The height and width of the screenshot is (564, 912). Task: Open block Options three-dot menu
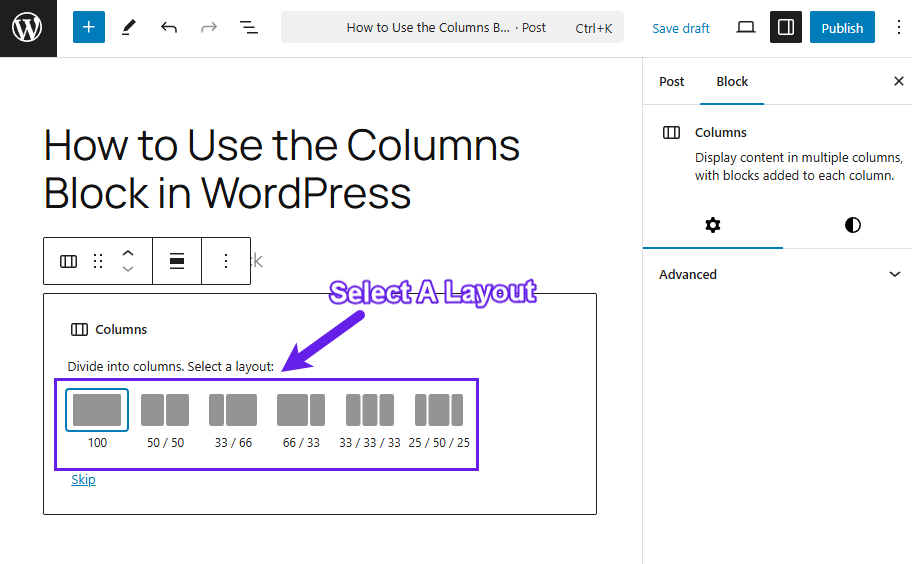pyautogui.click(x=226, y=261)
